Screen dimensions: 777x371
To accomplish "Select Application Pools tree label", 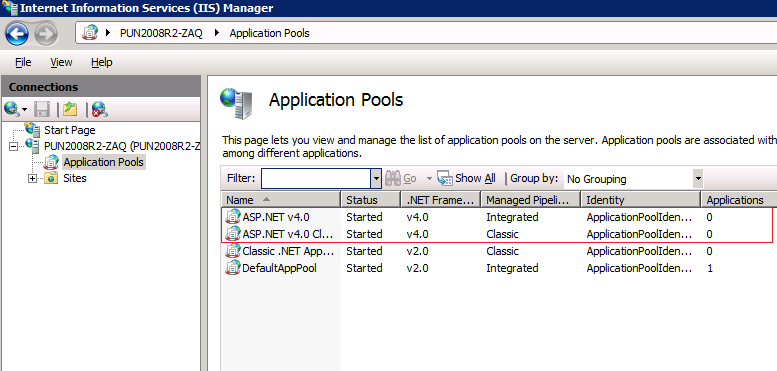I will point(104,162).
